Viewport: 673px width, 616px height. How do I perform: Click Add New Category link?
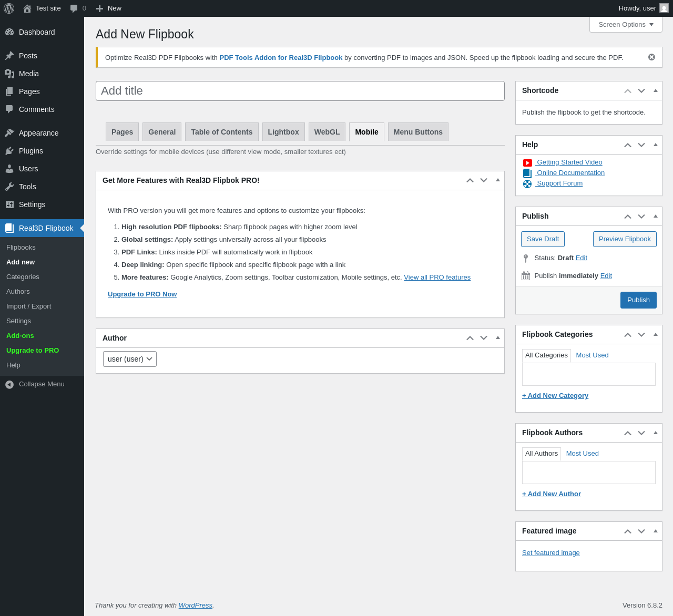[x=555, y=396]
